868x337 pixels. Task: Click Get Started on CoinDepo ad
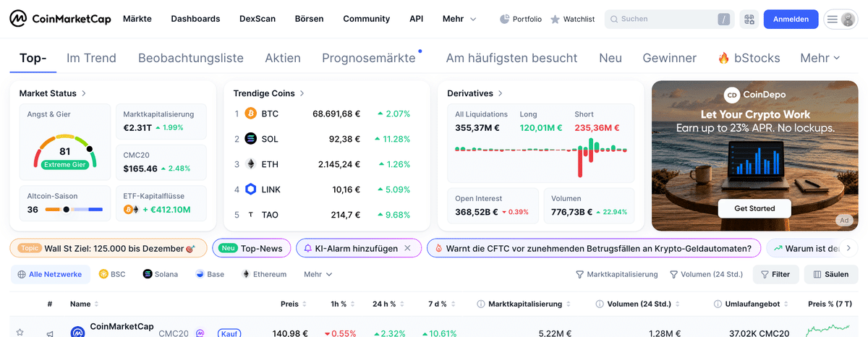pyautogui.click(x=754, y=208)
